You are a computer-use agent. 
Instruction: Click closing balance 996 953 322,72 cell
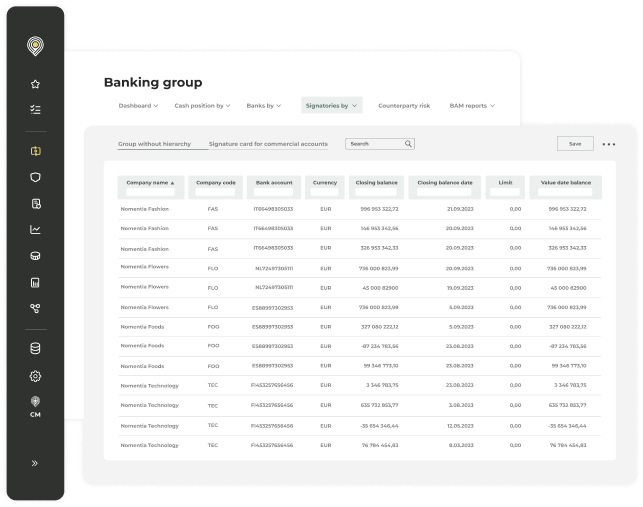coord(379,209)
